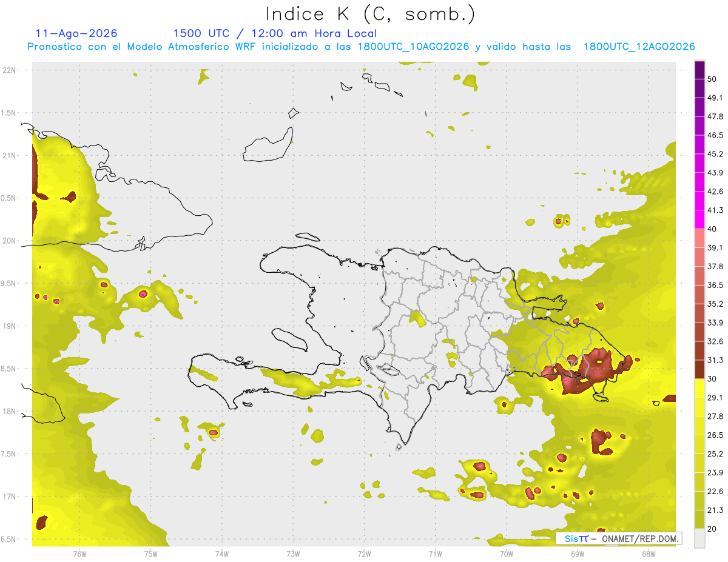The width and height of the screenshot is (728, 562).
Task: Pick the dark brown colorbar band between 30 and 31.3
Action: pyautogui.click(x=699, y=369)
